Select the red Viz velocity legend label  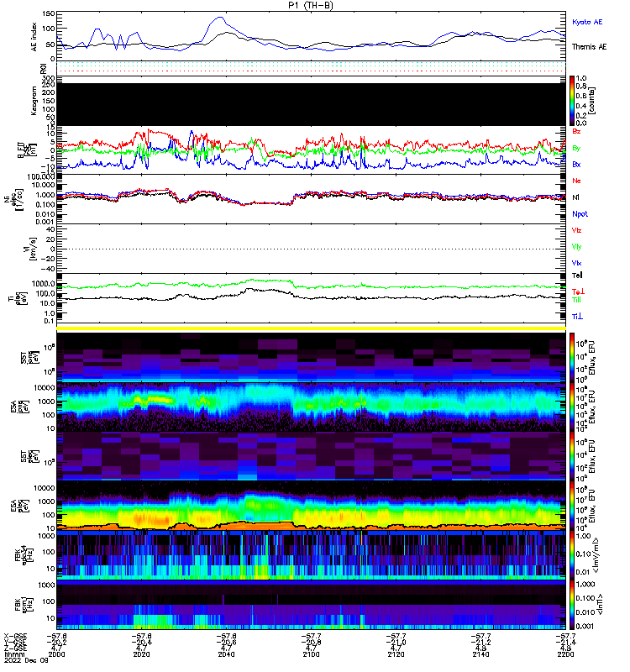(x=576, y=230)
